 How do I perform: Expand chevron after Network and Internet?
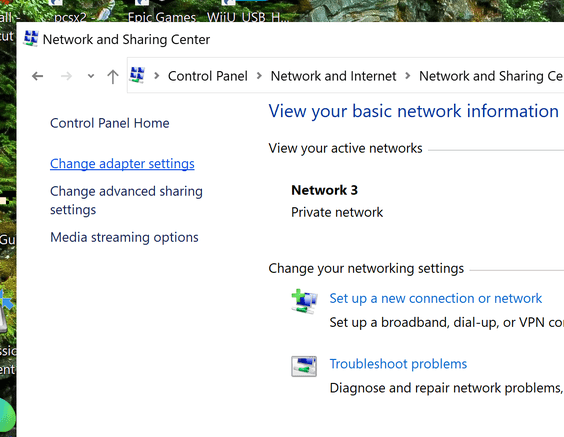point(408,76)
